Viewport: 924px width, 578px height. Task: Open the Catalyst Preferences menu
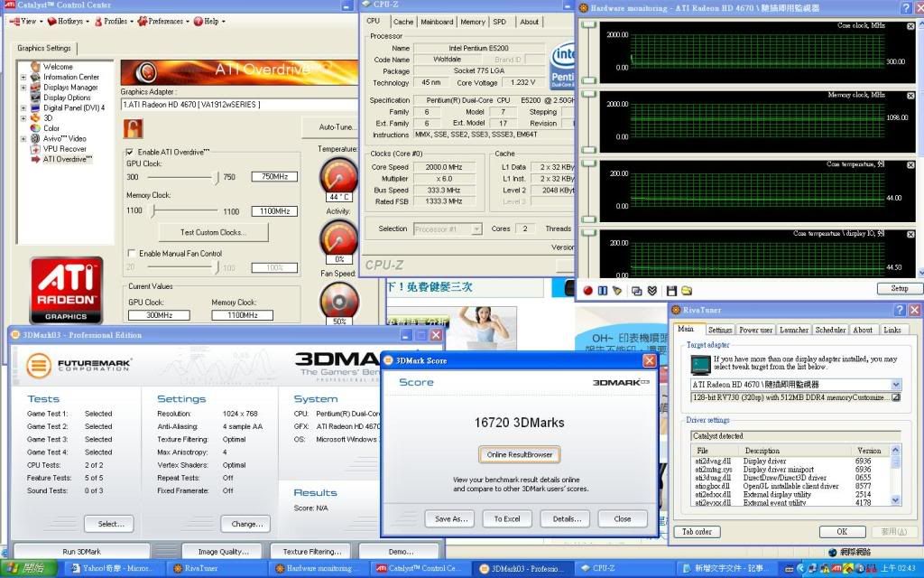coord(163,22)
